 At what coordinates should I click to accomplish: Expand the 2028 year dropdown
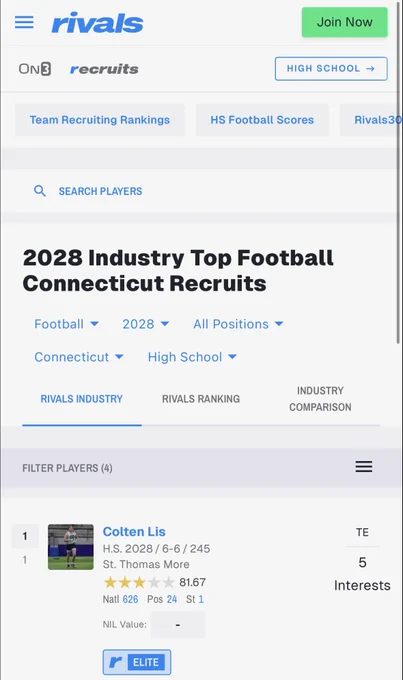[146, 324]
